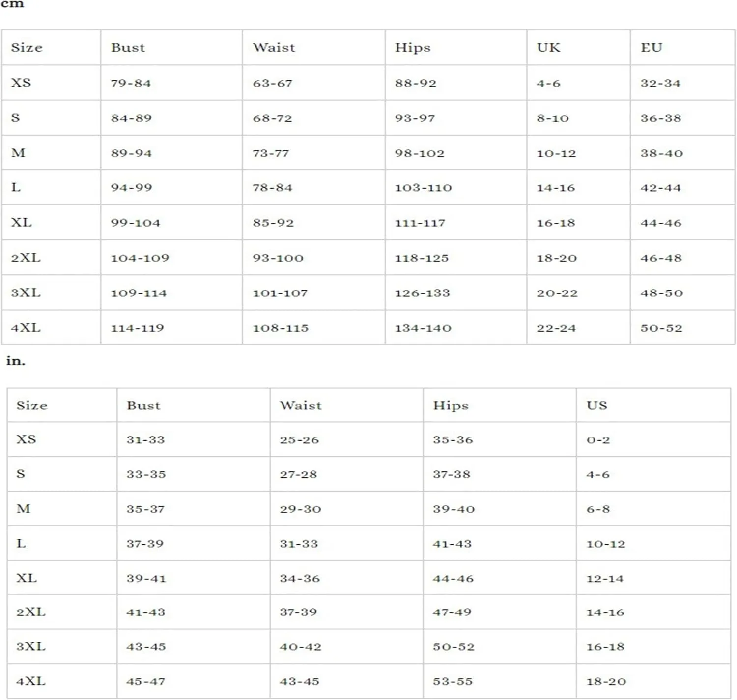Screen dimensions: 737x700
Task: Select the UK 10-12 size cell
Action: click(578, 153)
